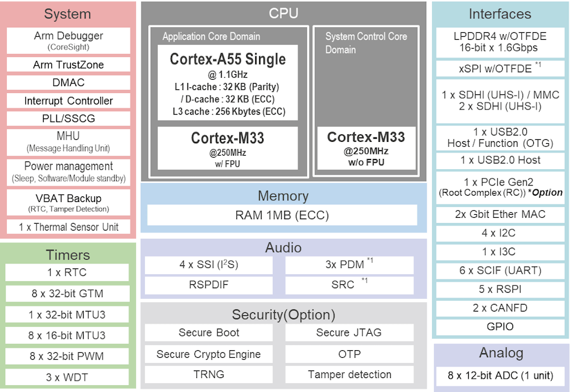Click the DMAC block

pos(68,82)
